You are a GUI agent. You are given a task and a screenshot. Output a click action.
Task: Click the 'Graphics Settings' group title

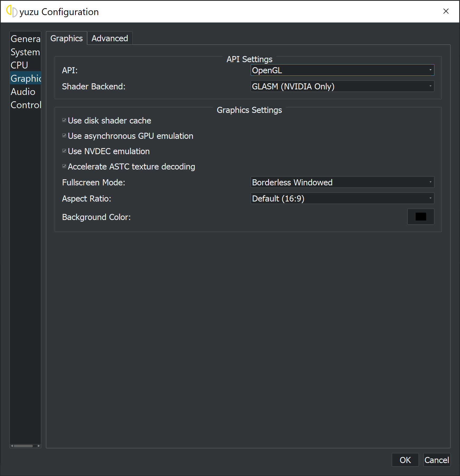249,110
